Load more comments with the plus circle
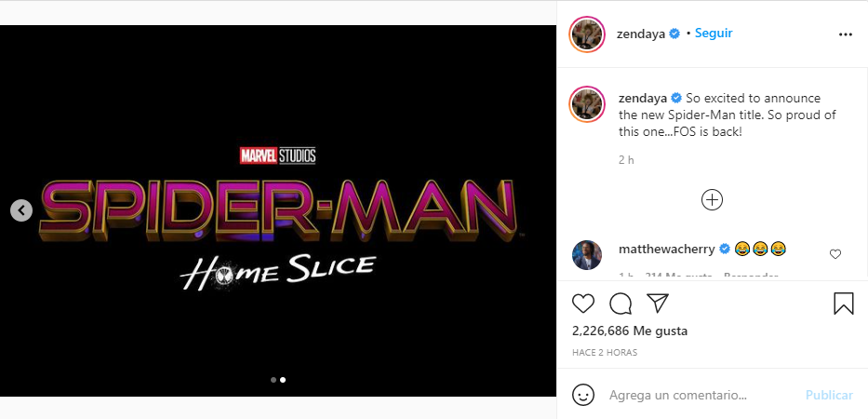The image size is (868, 419). click(x=712, y=199)
